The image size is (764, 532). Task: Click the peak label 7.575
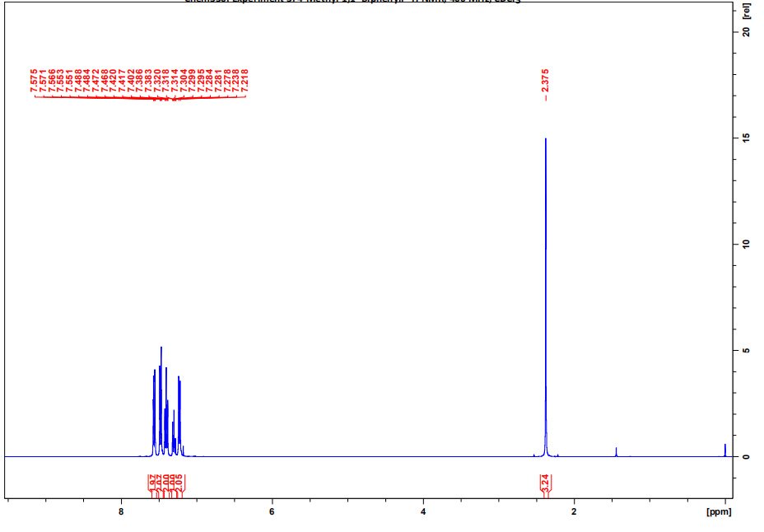click(x=34, y=81)
